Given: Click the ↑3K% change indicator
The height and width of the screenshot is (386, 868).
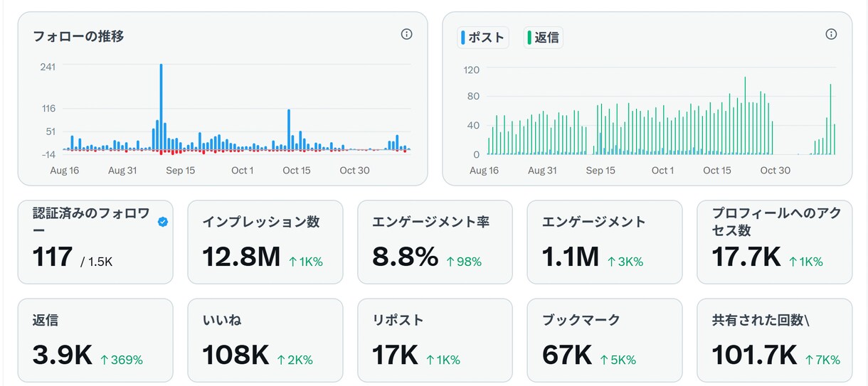Looking at the screenshot, I should tap(625, 262).
